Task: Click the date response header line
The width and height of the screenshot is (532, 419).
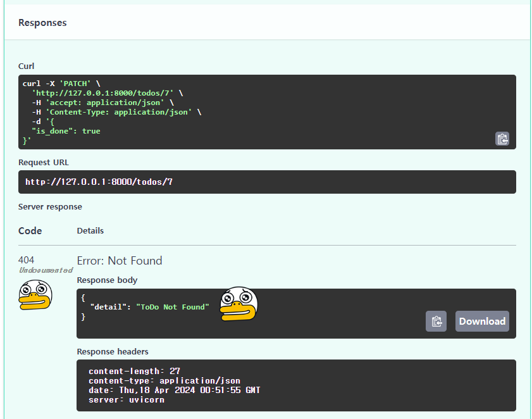Action: (x=175, y=390)
